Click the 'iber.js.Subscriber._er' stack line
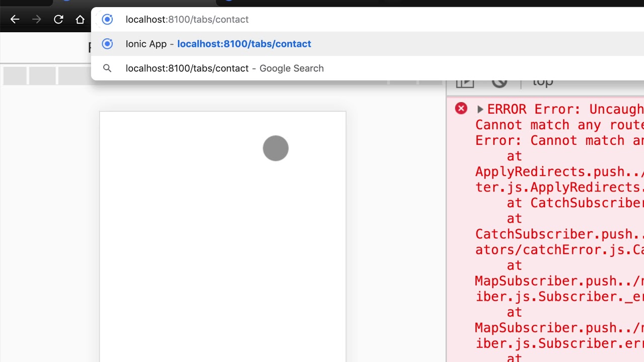 559,296
